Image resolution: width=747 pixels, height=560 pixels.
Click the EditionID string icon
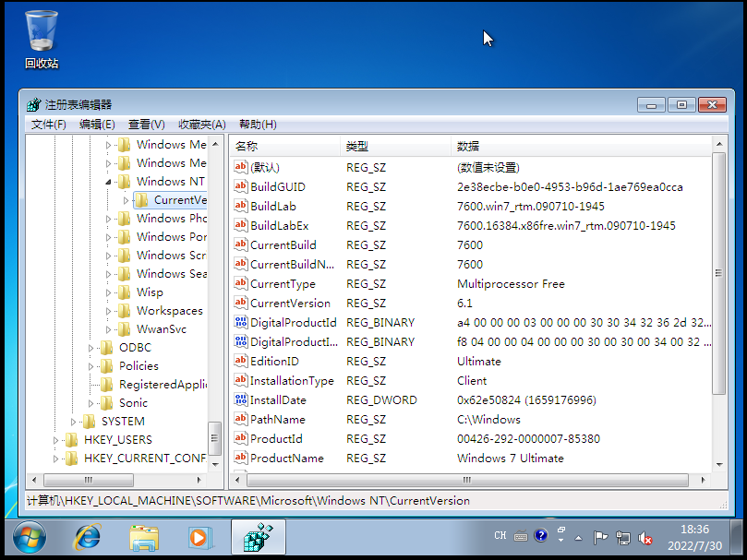(241, 361)
